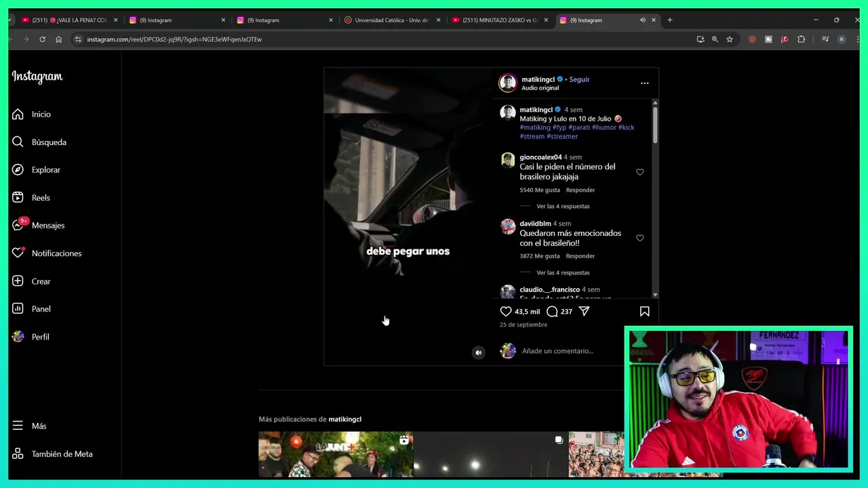Screen dimensions: 868x488
Task: Open the Explorar compass icon
Action: click(x=18, y=169)
